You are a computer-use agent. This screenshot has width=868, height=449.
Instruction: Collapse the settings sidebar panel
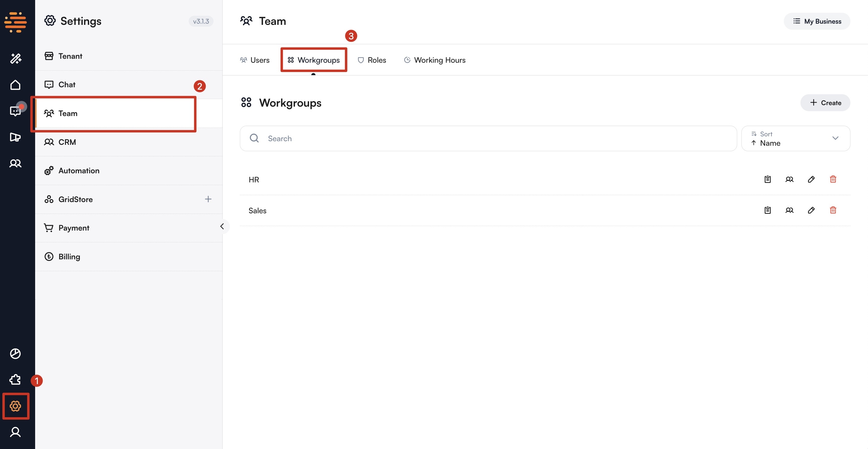pos(222,227)
